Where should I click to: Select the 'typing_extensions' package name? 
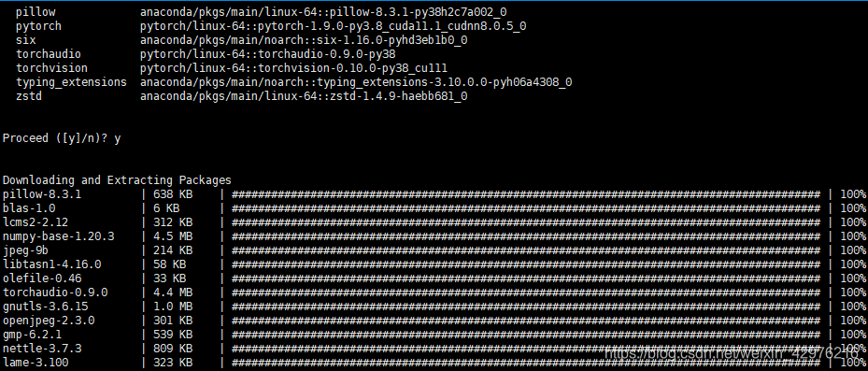click(71, 82)
